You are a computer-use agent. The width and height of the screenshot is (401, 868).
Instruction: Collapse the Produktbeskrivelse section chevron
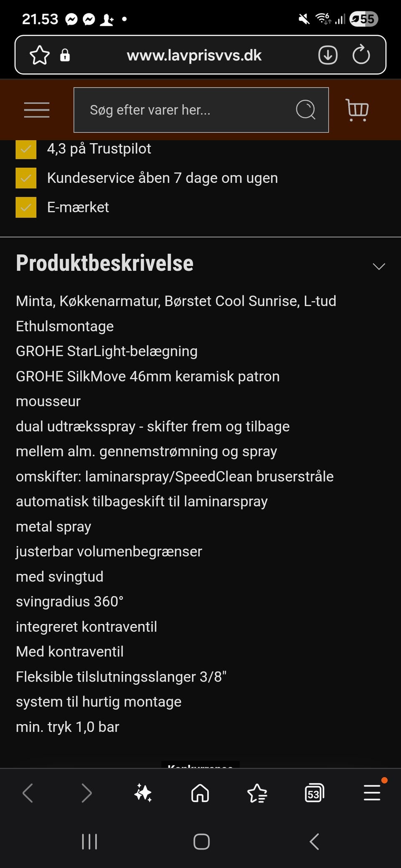click(378, 266)
